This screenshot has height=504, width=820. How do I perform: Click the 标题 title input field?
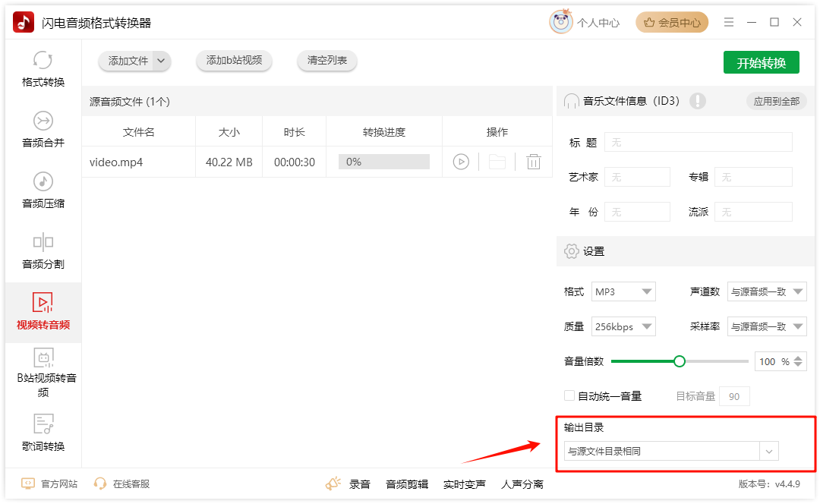[699, 142]
